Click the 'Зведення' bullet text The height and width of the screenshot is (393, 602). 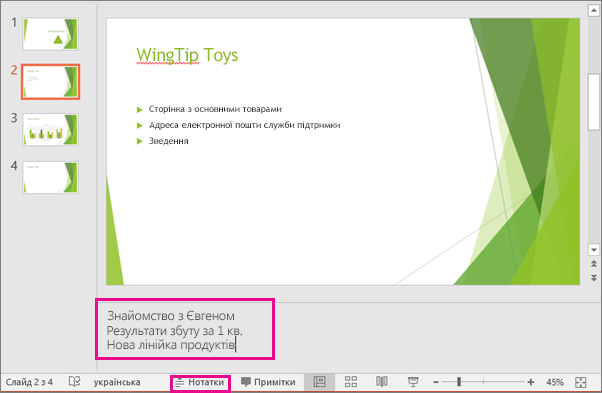[x=169, y=141]
